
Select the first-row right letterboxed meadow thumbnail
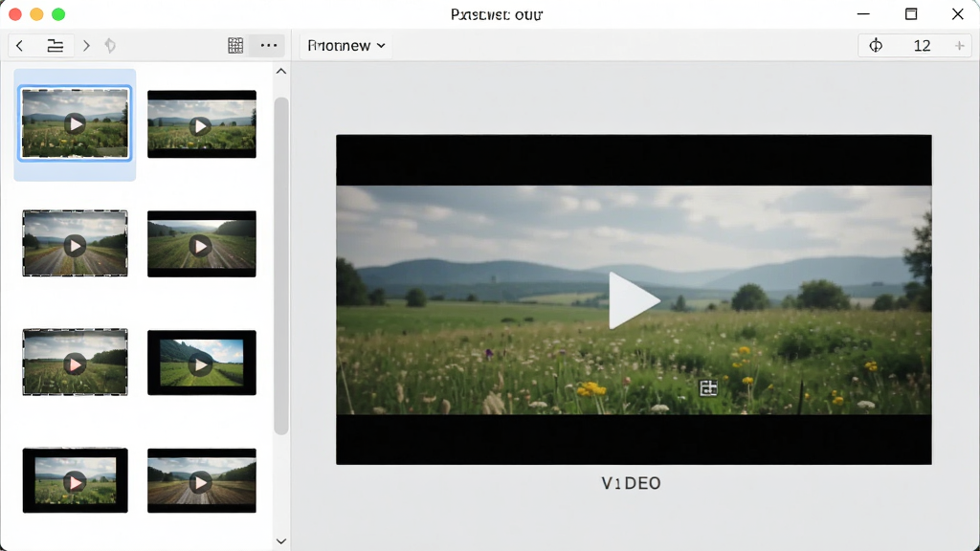pos(202,124)
